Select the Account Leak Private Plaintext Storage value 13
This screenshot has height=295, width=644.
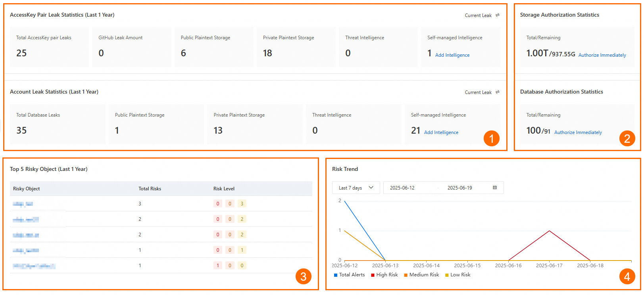click(218, 130)
